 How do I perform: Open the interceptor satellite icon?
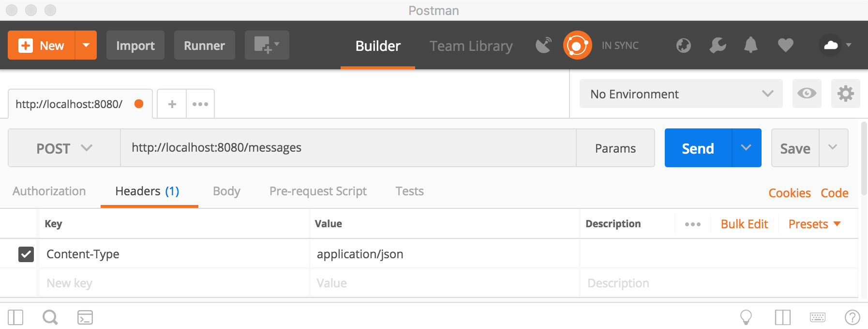[x=544, y=45]
